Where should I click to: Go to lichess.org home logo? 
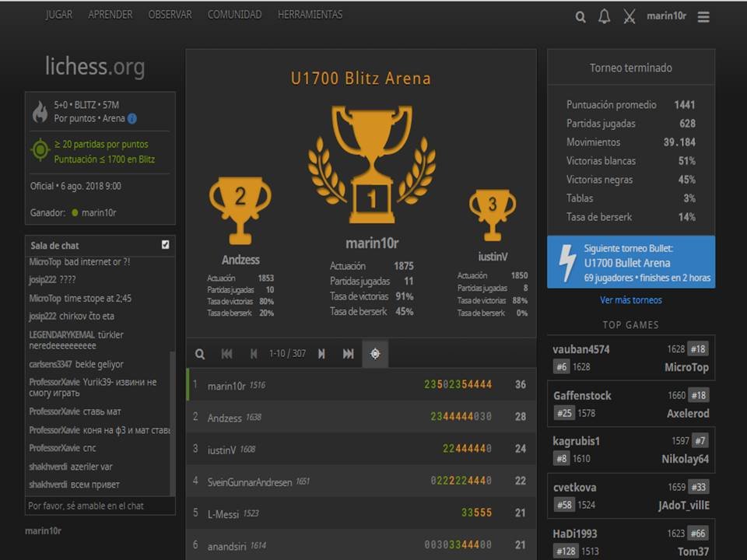95,66
